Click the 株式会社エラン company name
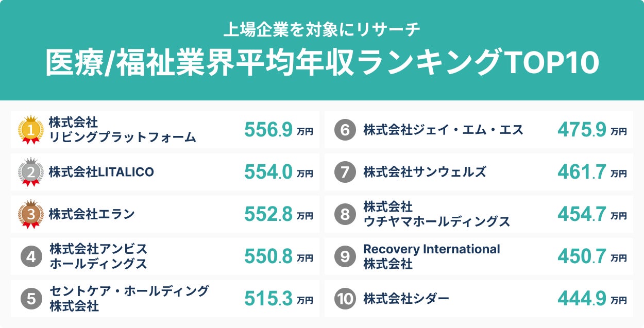The image size is (644, 328). [x=92, y=214]
